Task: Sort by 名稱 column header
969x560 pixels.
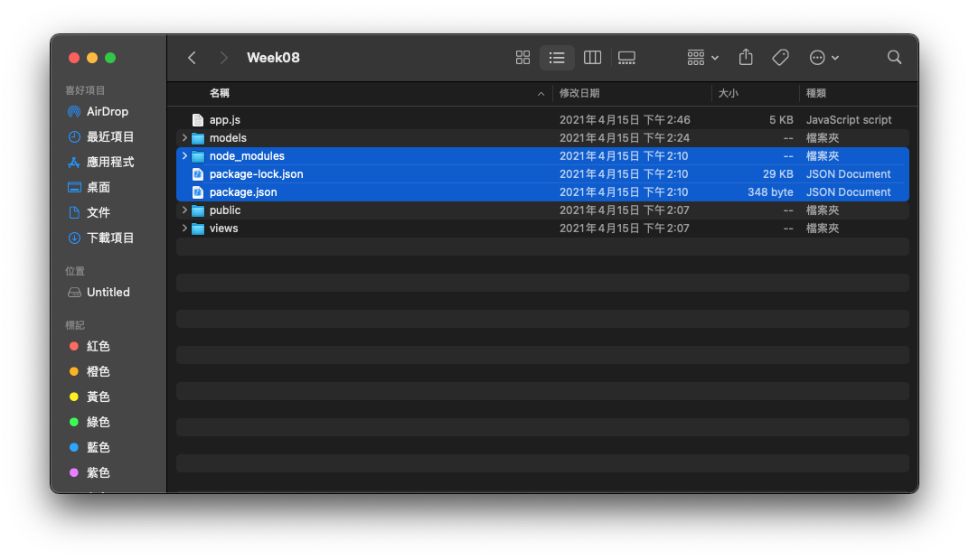Action: coord(220,93)
